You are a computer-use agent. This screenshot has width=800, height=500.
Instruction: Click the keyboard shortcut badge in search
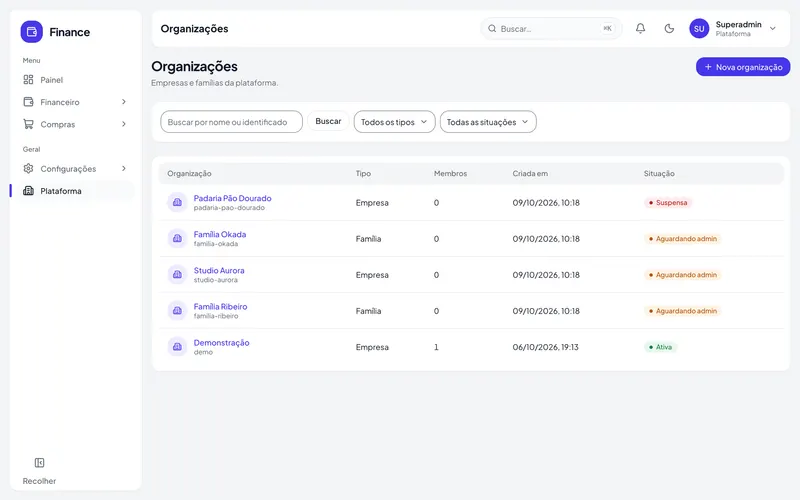point(607,29)
